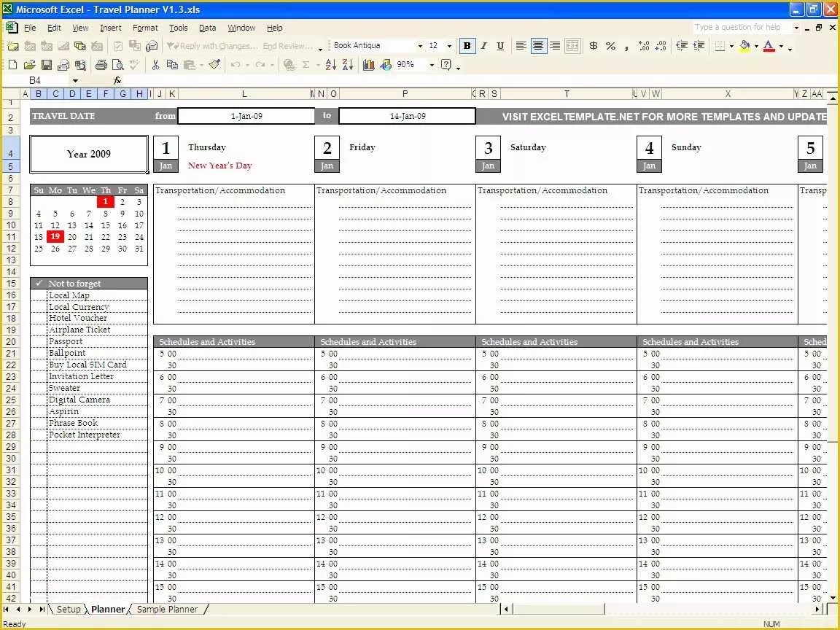Toggle Bold formatting

[x=468, y=46]
